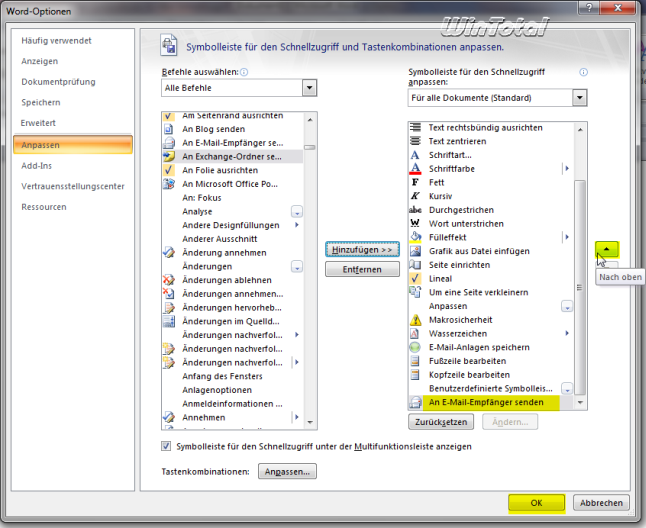
Task: Click the down arrow of the left list scrollbar
Action: 310,423
